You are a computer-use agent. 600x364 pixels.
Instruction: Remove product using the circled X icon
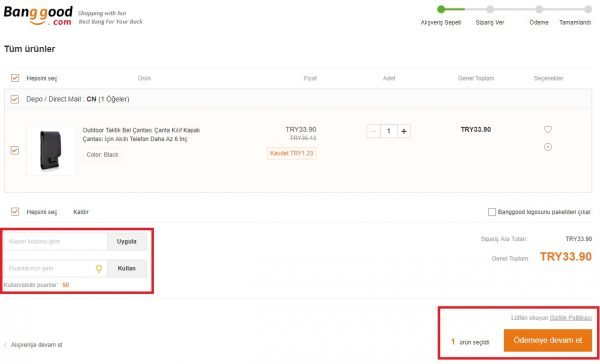(x=548, y=147)
